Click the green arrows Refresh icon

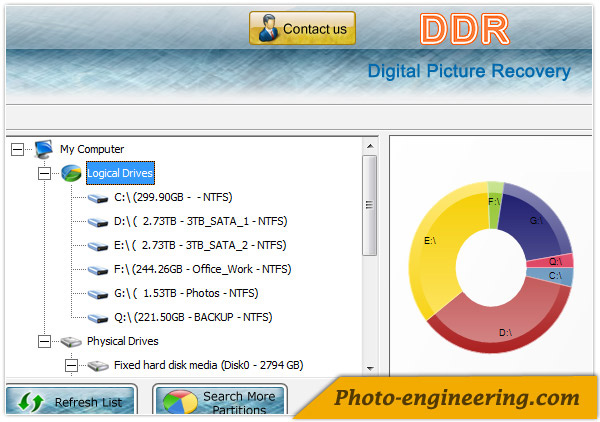(x=31, y=402)
